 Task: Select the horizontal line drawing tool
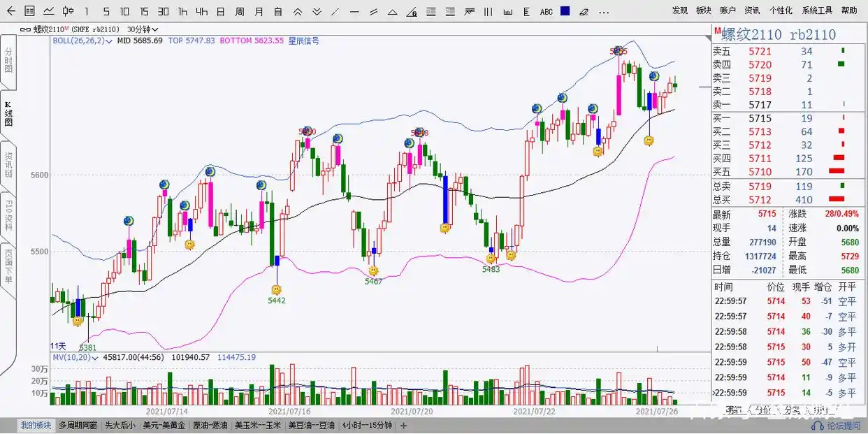coord(354,11)
